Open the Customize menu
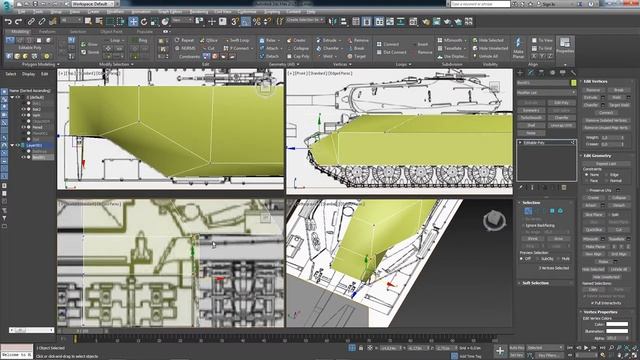This screenshot has height=360, width=640. point(247,12)
